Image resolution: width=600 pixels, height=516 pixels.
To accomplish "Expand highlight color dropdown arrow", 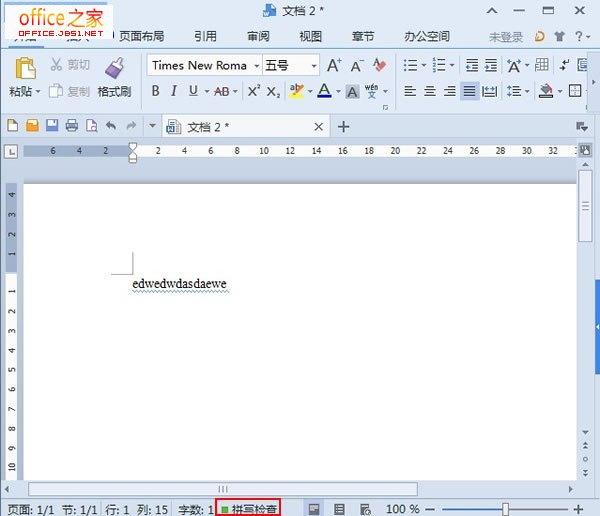I will [310, 91].
